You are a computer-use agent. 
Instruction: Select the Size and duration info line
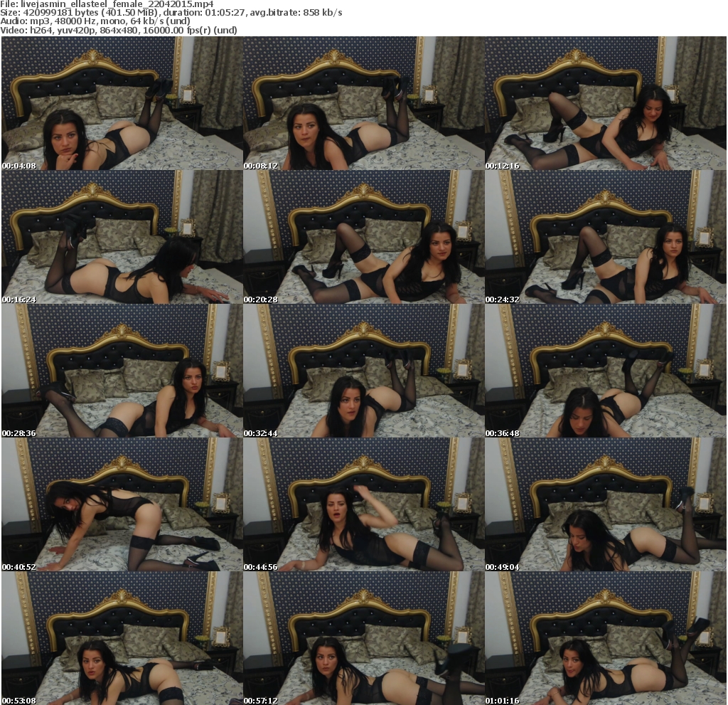171,13
